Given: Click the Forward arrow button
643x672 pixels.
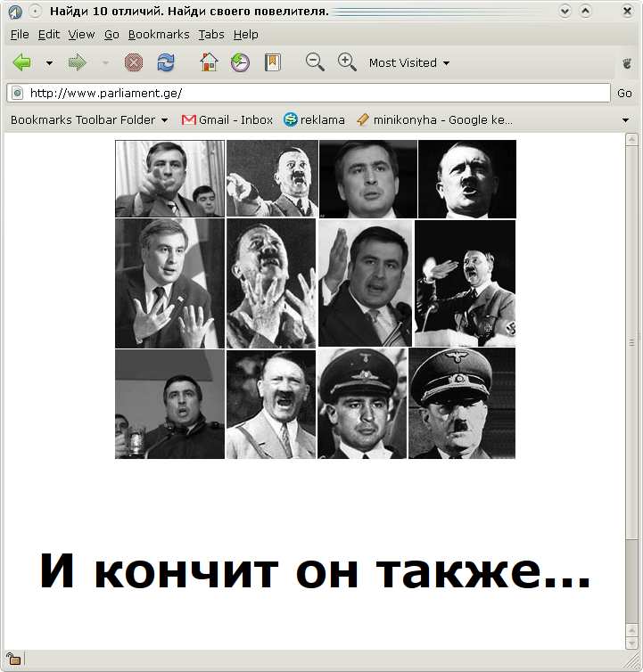Looking at the screenshot, I should point(78,62).
